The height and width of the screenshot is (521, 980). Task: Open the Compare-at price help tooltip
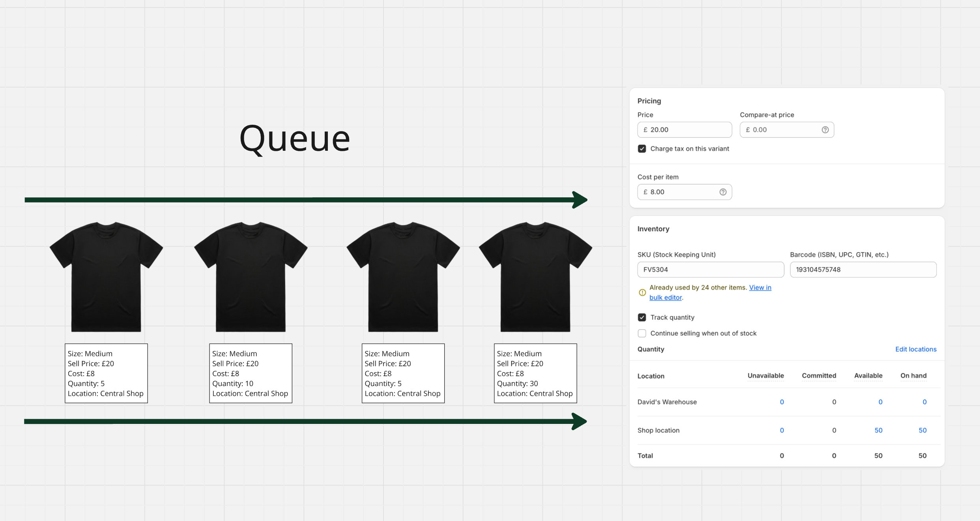[x=825, y=129]
